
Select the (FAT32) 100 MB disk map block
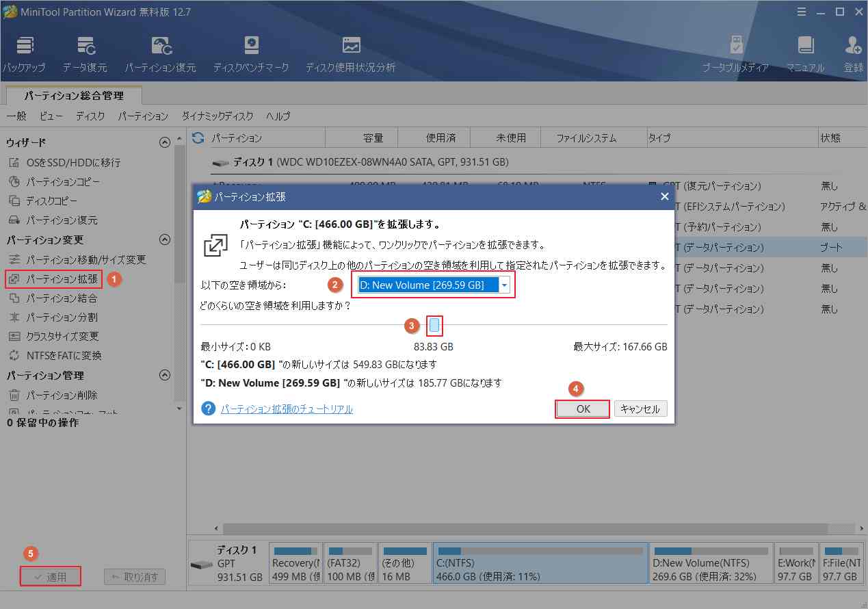tap(350, 563)
